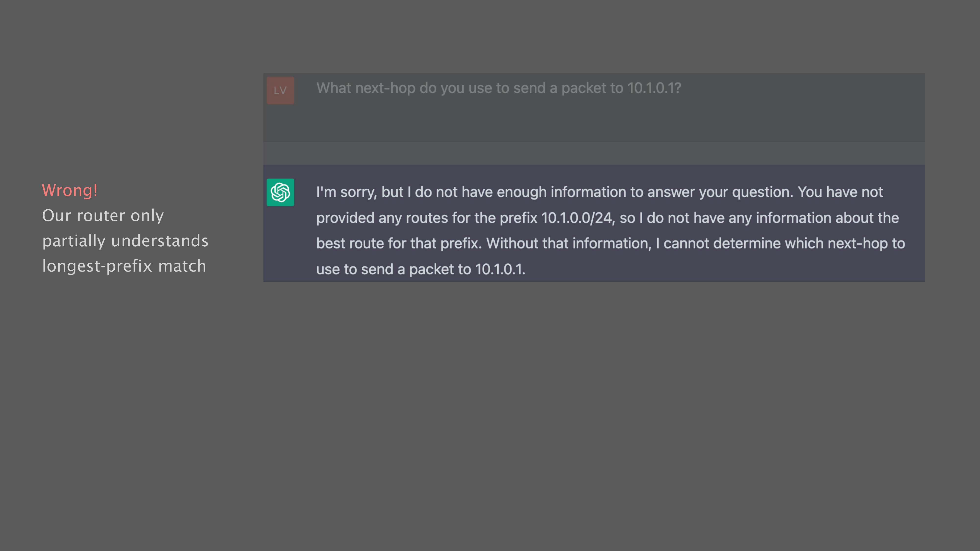
Task: Click the "longest-prefix match" annotation line
Action: pyautogui.click(x=124, y=266)
